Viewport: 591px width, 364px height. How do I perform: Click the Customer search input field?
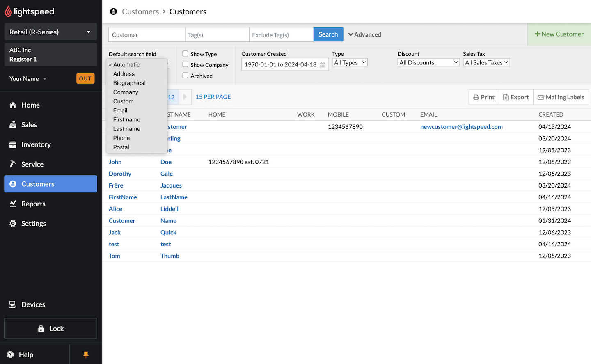[x=147, y=35]
